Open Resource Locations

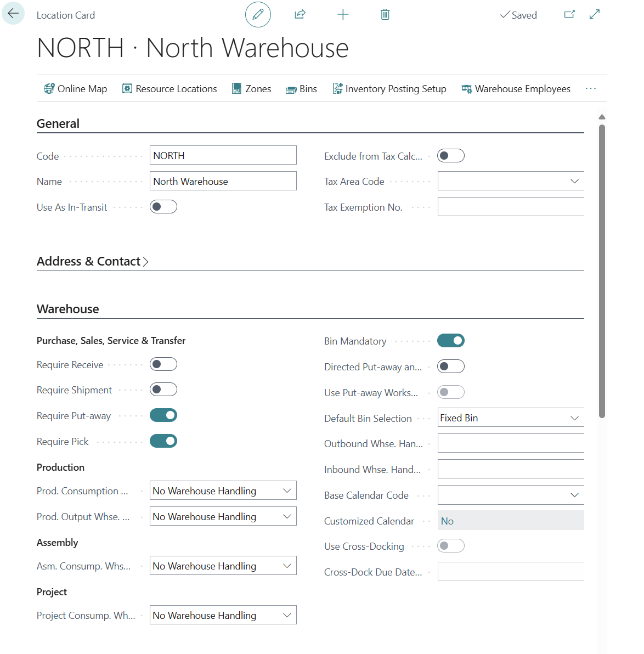[170, 89]
